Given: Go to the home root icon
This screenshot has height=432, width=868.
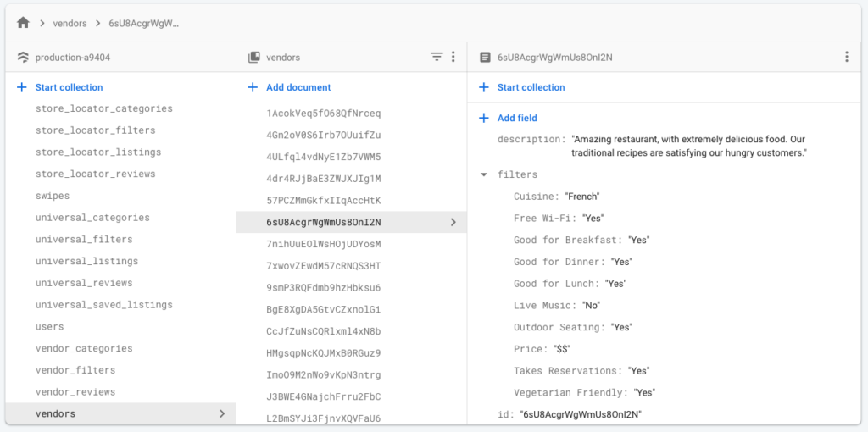Looking at the screenshot, I should (23, 23).
